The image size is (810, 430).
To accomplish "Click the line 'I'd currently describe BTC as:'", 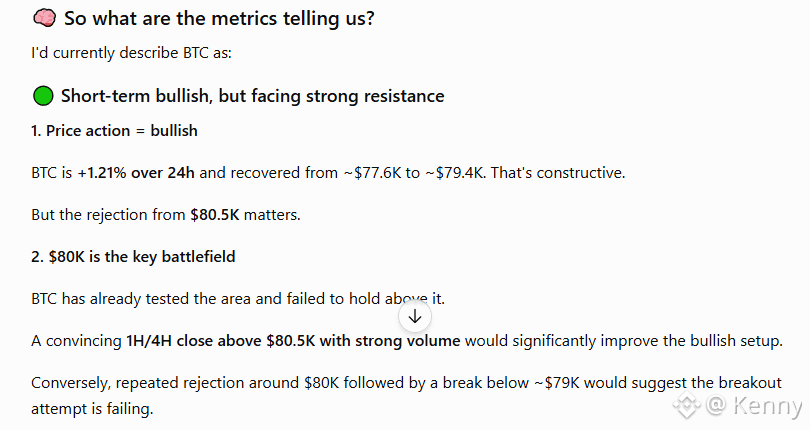I will pyautogui.click(x=131, y=53).
